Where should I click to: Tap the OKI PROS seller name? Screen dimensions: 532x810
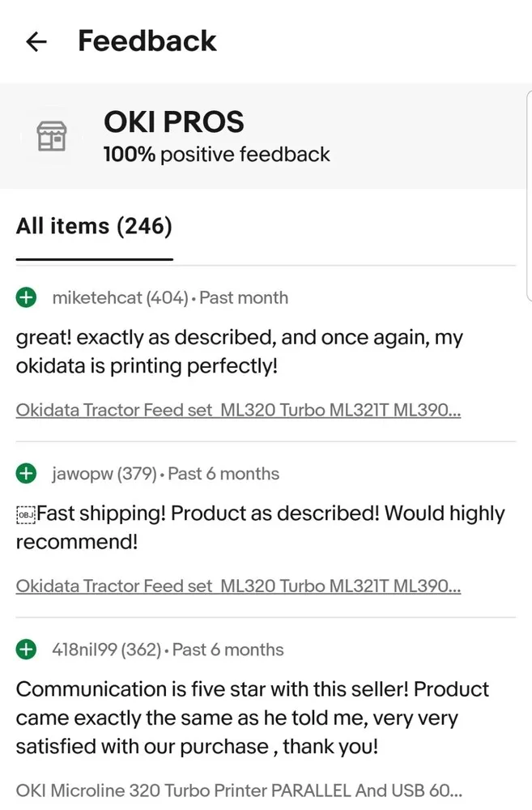(x=173, y=122)
